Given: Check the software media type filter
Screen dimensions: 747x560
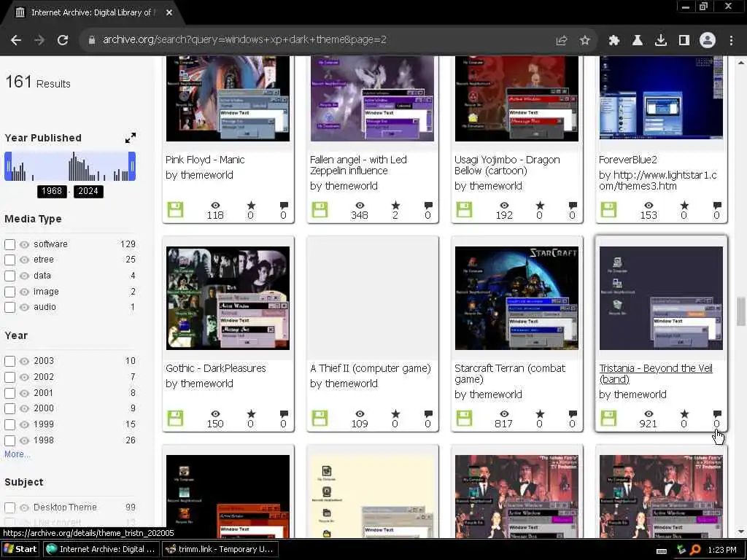Looking at the screenshot, I should coord(10,244).
